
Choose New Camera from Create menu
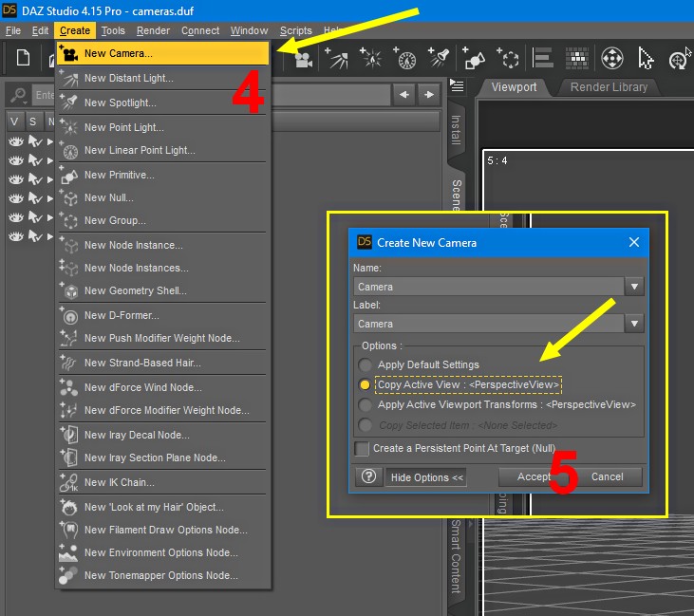pyautogui.click(x=163, y=53)
